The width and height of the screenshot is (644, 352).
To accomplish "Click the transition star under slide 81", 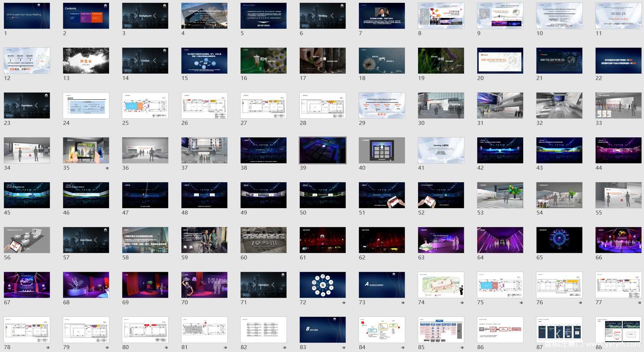I will (x=226, y=347).
